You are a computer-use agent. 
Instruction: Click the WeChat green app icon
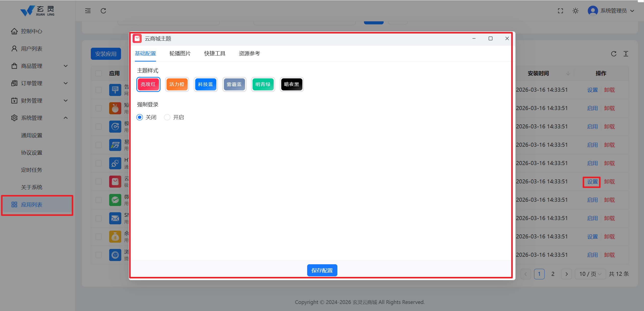click(x=115, y=200)
